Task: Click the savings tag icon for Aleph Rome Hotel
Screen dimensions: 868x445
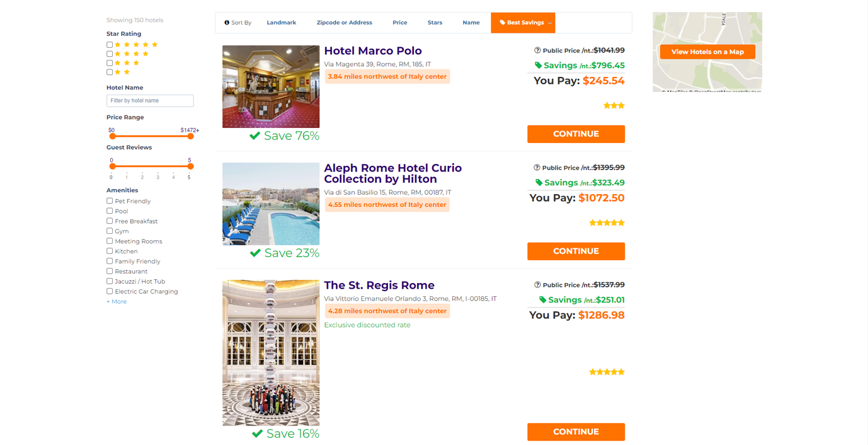Action: click(539, 183)
